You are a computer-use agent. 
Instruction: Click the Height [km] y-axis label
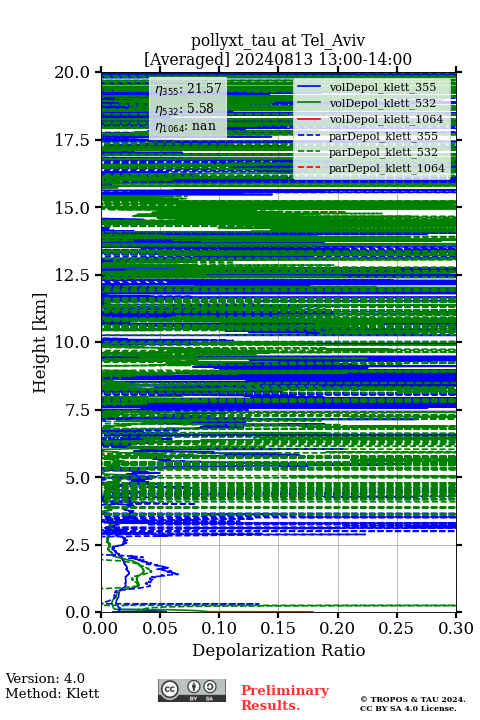tap(40, 343)
